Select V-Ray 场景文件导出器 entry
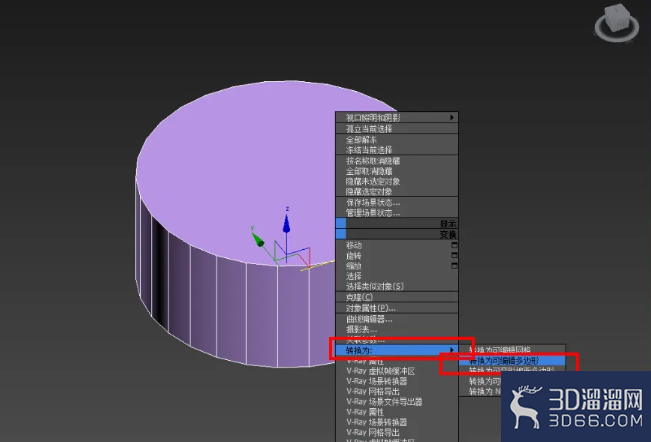 [x=397, y=402]
